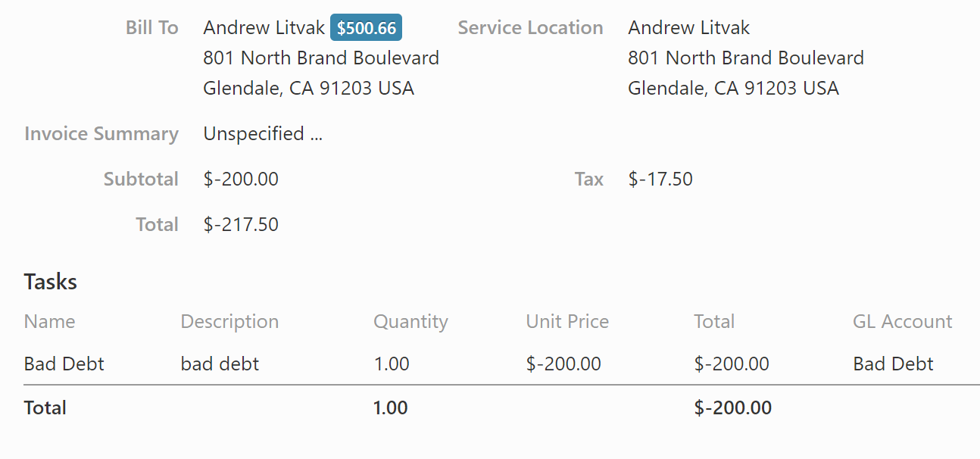Open Andrew Litvak under Bill To
980x459 pixels.
point(264,28)
